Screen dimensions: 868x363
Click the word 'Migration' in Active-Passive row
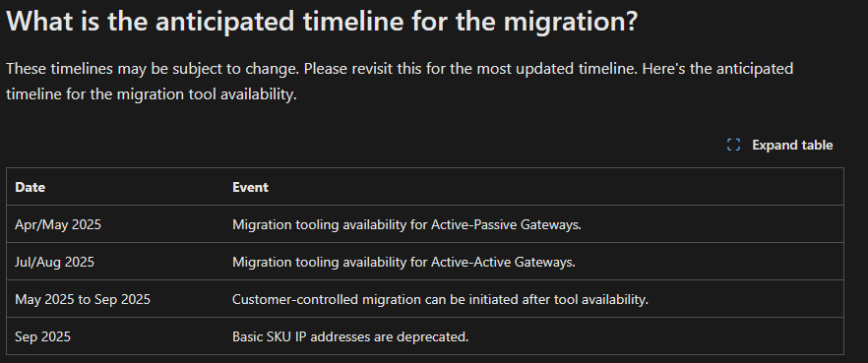[259, 224]
